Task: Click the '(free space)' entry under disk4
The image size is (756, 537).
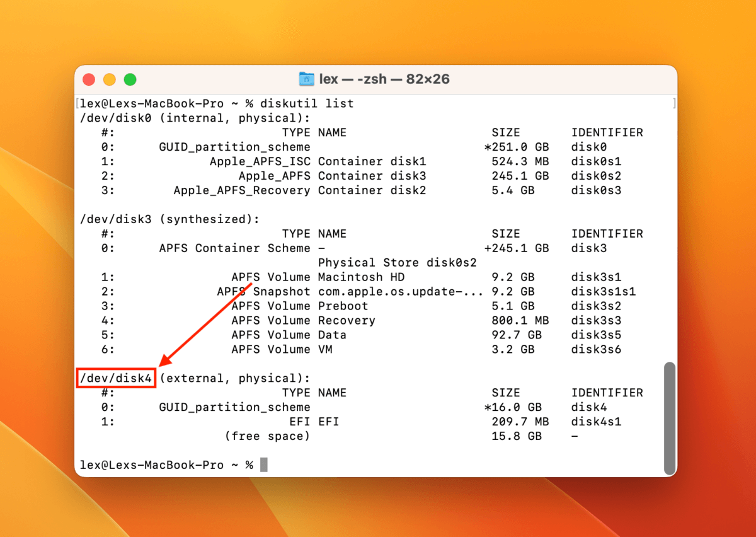Action: [x=267, y=436]
